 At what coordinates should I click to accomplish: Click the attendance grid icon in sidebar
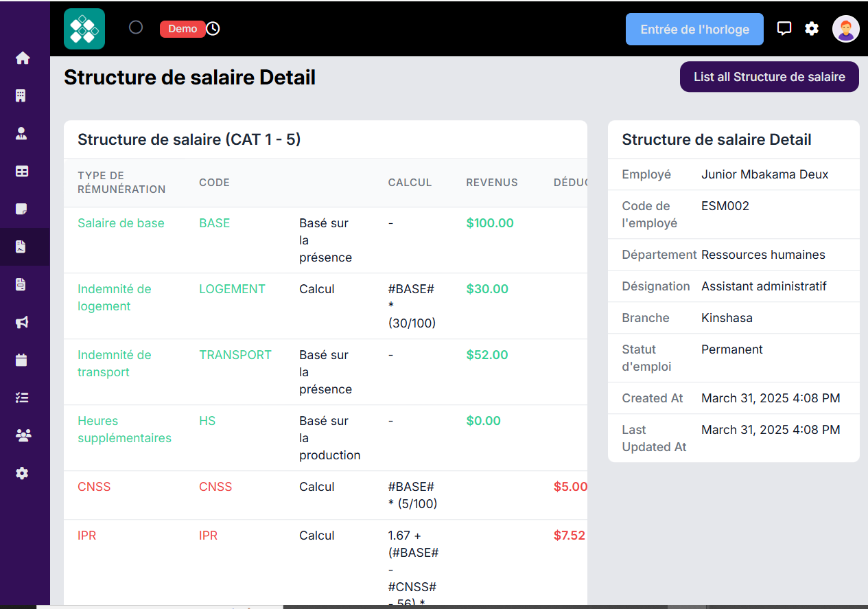coord(23,171)
